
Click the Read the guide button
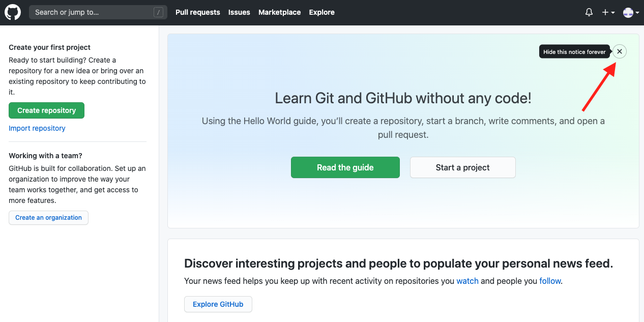tap(345, 167)
